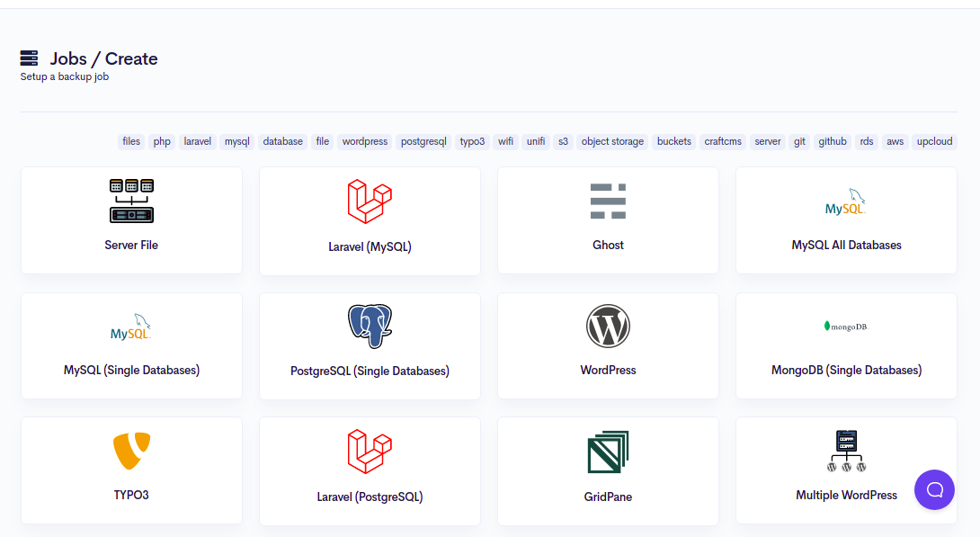Image resolution: width=980 pixels, height=537 pixels.
Task: Click the Laravel (PostgreSQL) red logo
Action: coord(370,452)
